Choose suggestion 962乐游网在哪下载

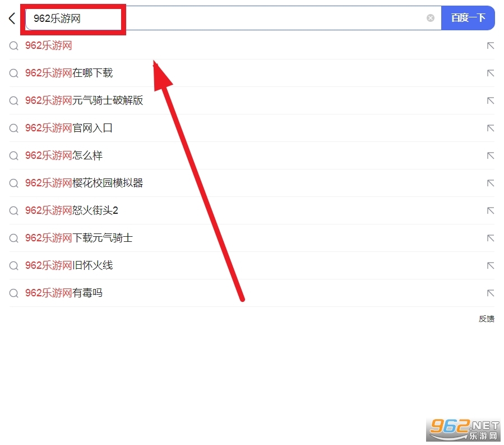pyautogui.click(x=69, y=73)
